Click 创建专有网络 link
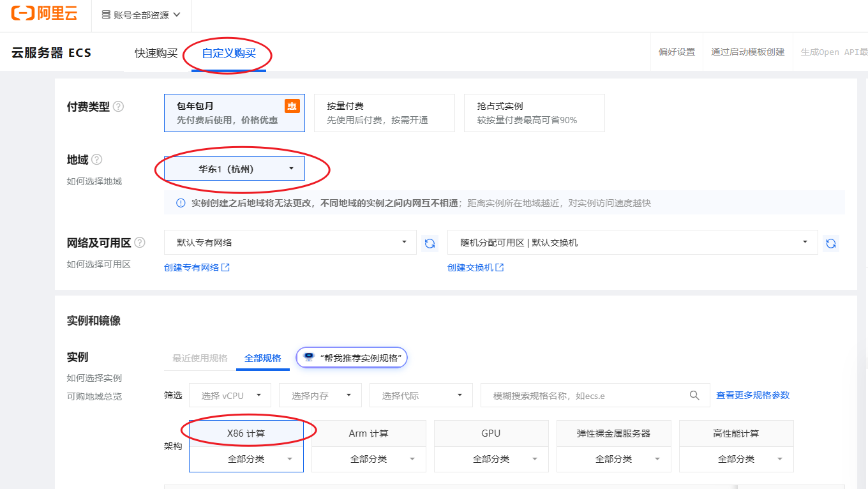Screen dimensions: 868x489 click(197, 267)
